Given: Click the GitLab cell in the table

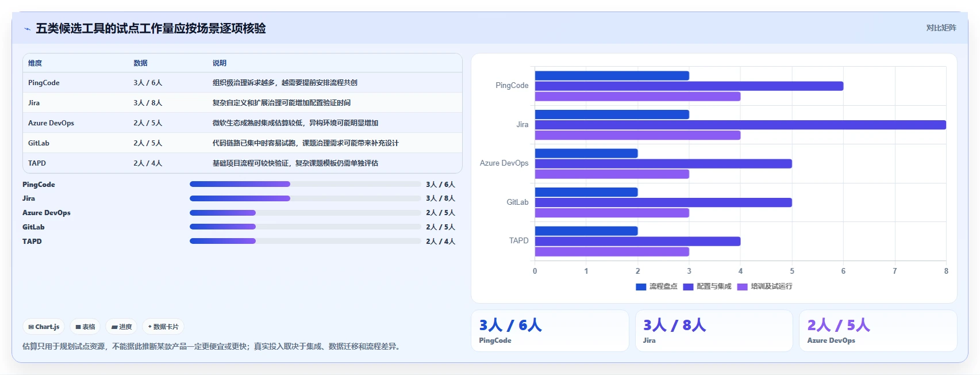Looking at the screenshot, I should [x=39, y=143].
